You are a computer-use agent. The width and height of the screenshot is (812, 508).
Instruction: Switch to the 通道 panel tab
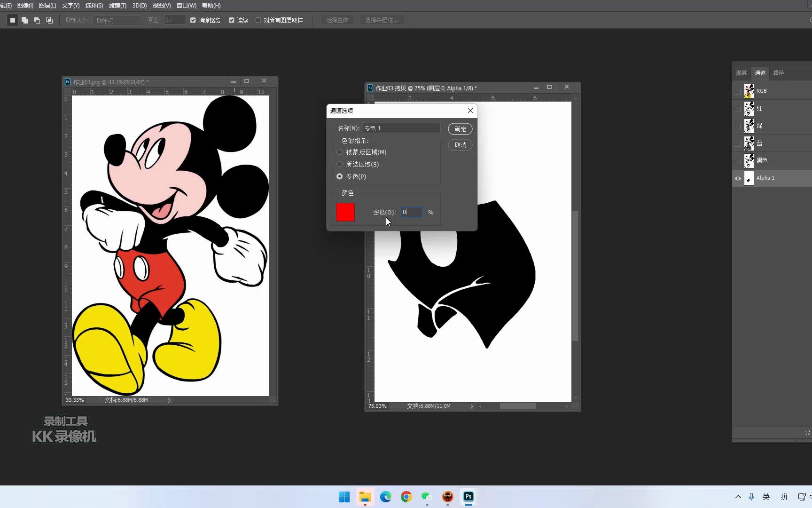point(760,73)
